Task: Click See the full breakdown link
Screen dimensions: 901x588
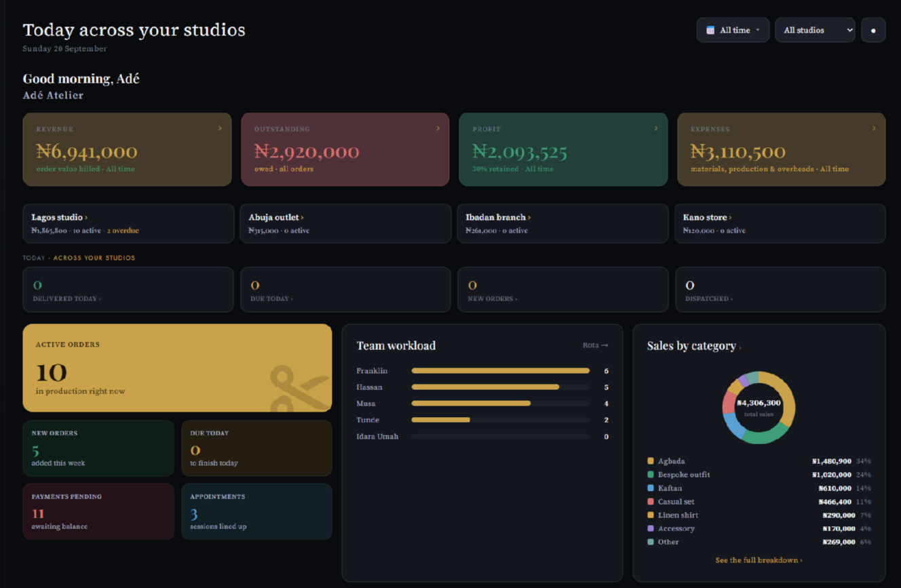Action: pyautogui.click(x=759, y=560)
